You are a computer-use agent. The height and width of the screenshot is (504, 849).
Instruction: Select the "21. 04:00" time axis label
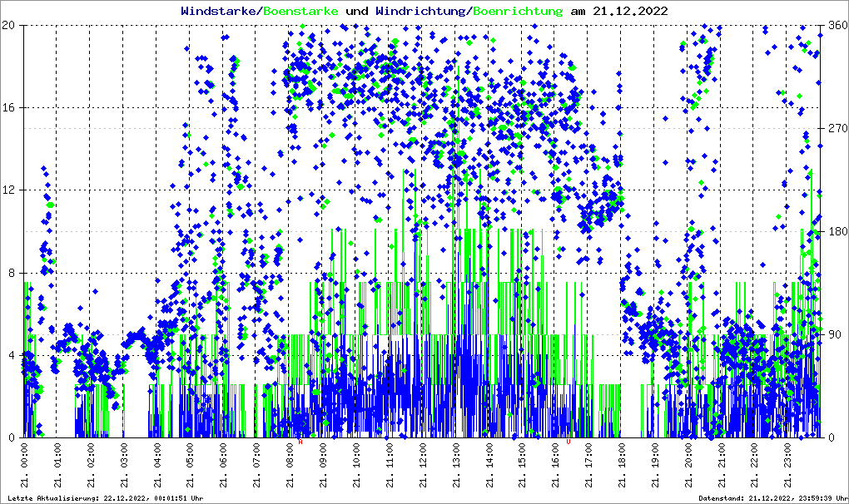[x=157, y=465]
